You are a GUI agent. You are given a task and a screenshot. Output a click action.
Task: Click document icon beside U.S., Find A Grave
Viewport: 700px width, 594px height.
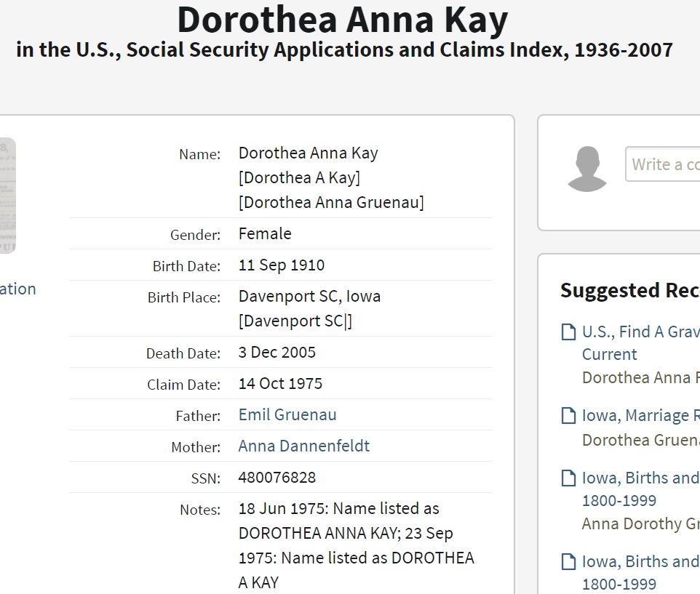pyautogui.click(x=568, y=332)
